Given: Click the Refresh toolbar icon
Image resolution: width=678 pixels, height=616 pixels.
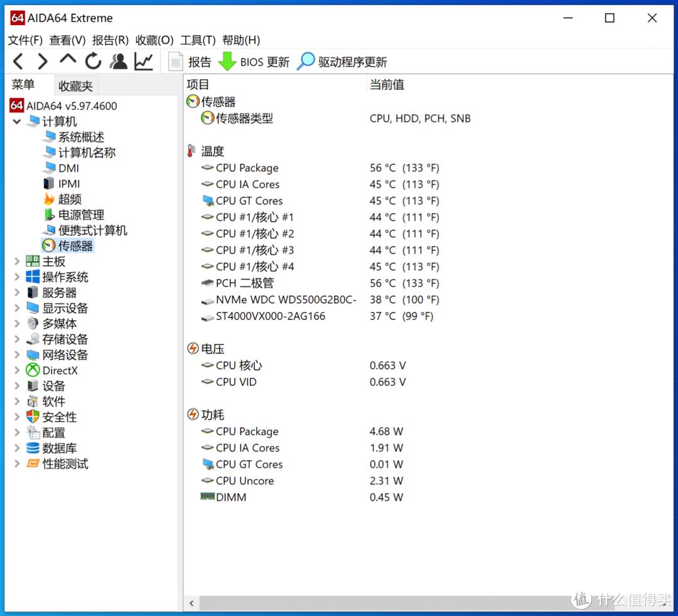Looking at the screenshot, I should tap(93, 61).
